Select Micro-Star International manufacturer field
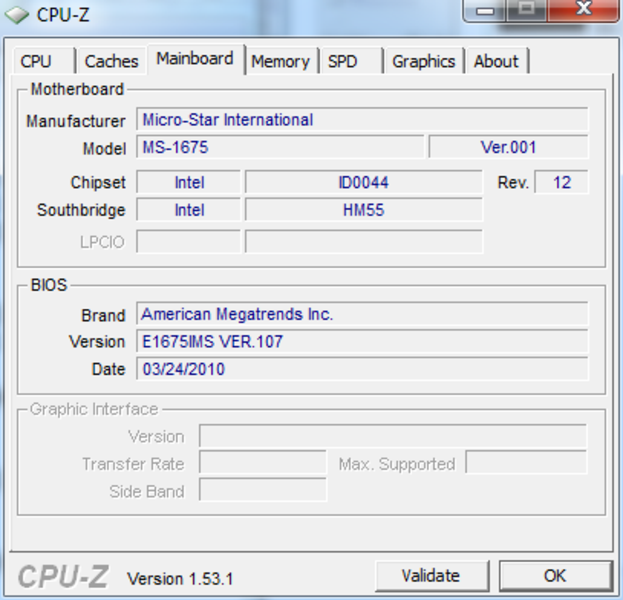The width and height of the screenshot is (623, 600). pos(362,119)
